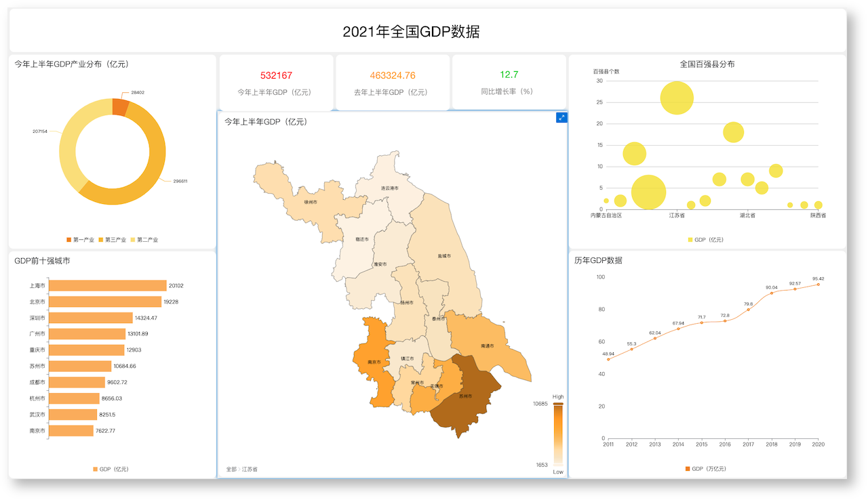
Task: Toggle GDP（万亿元）legend under 历年GDP数据 chart
Action: point(707,469)
